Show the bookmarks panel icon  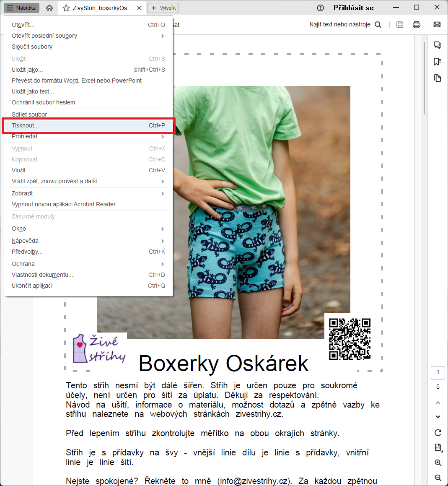pos(438,62)
